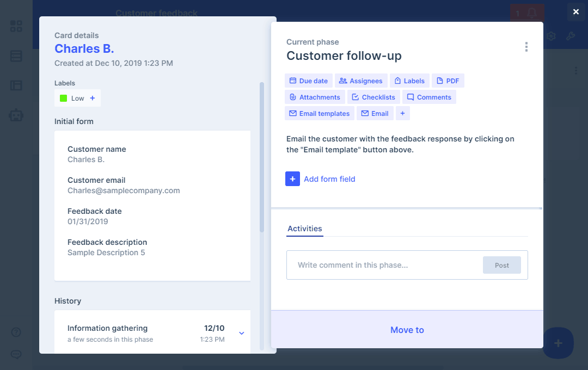588x370 pixels.
Task: Click the blue plus Add form field icon
Action: (x=292, y=179)
